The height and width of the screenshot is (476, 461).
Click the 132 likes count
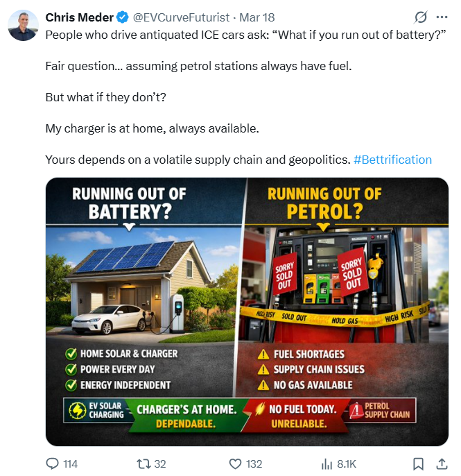point(254,464)
